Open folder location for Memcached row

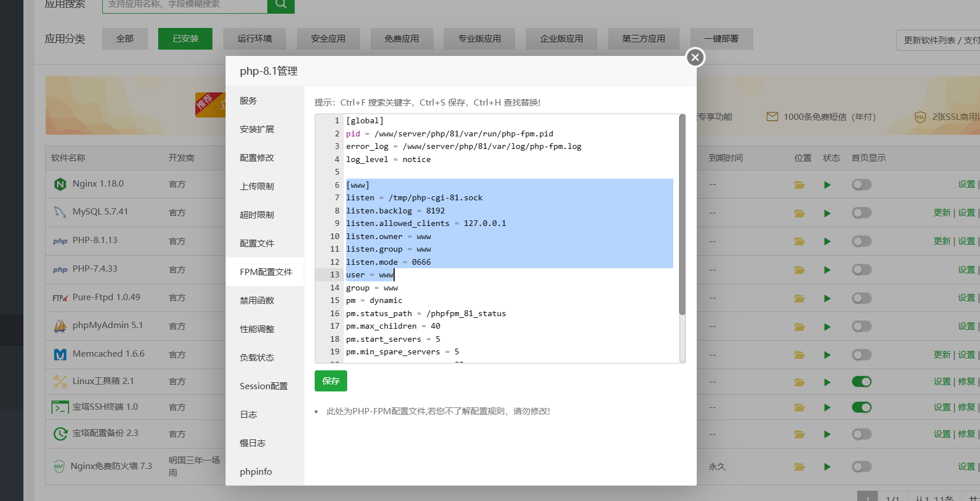pos(800,355)
